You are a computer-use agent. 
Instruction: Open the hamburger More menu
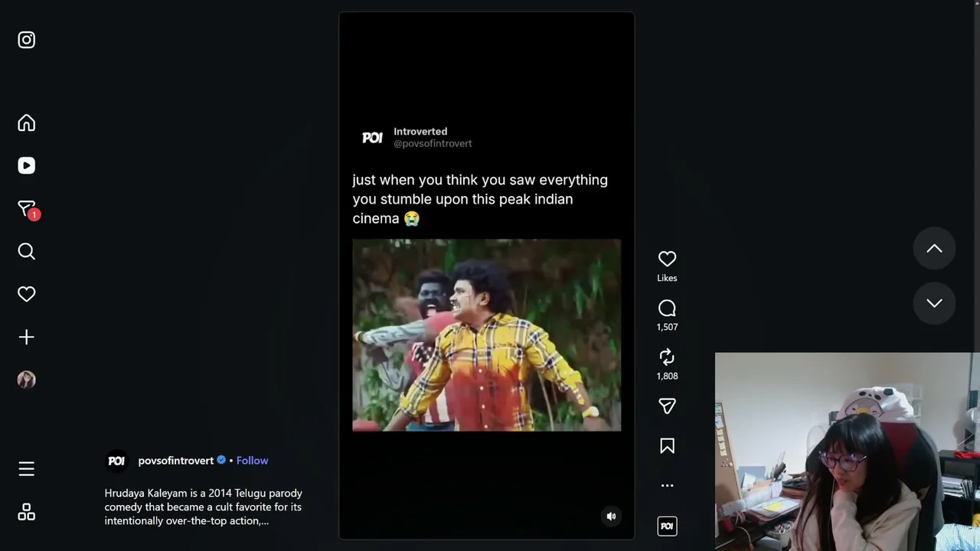[x=27, y=468]
